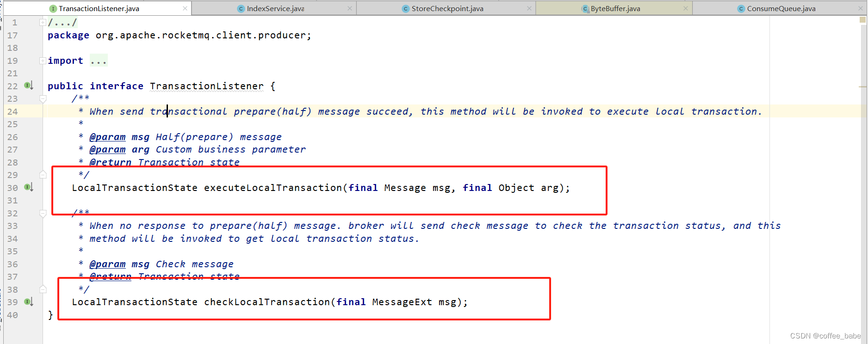Expand the folded import block at line 19

[43, 61]
